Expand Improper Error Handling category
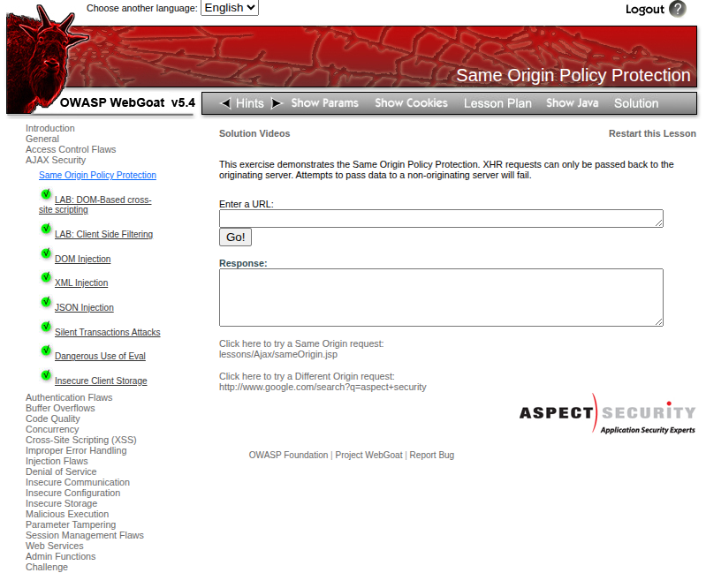This screenshot has width=706, height=588. point(76,451)
